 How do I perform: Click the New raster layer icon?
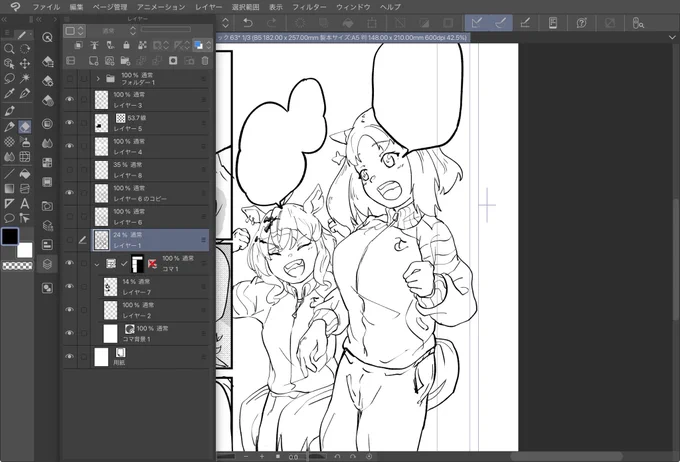94,61
